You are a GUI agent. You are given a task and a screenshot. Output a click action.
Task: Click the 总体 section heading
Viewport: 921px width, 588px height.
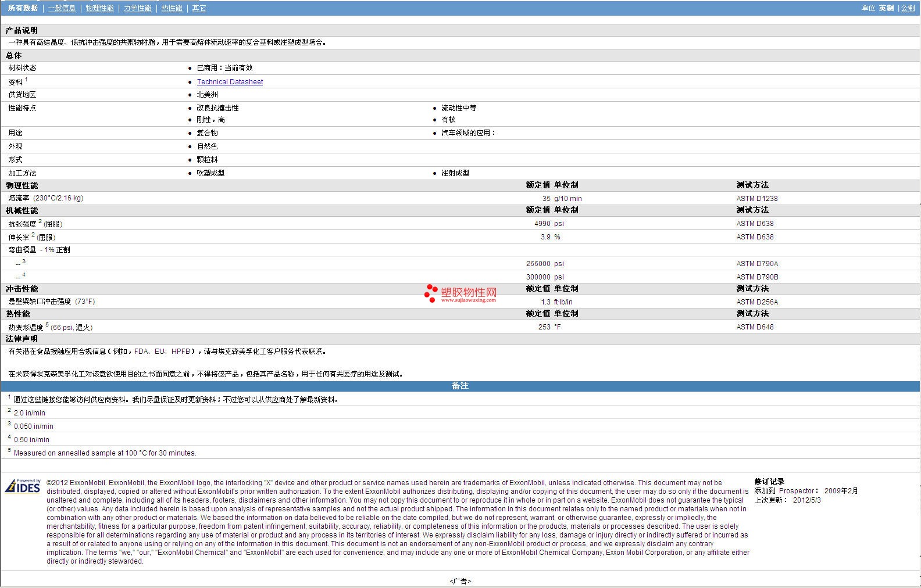coord(13,55)
